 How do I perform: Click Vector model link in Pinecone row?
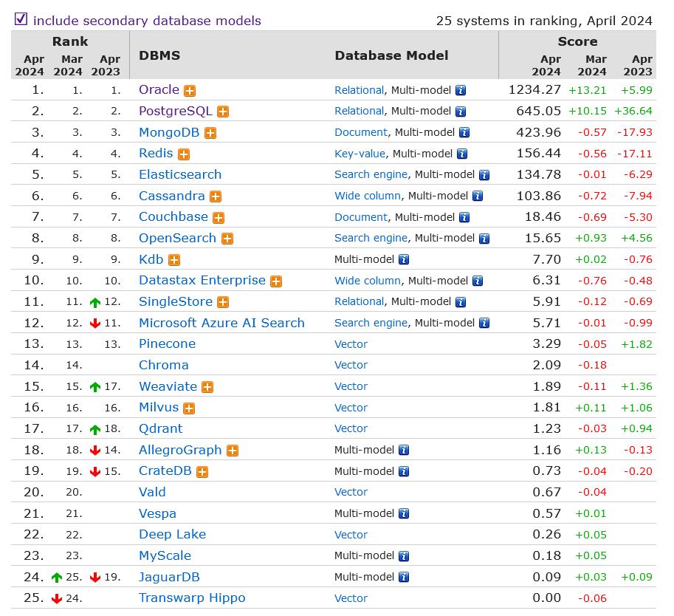pyautogui.click(x=351, y=344)
